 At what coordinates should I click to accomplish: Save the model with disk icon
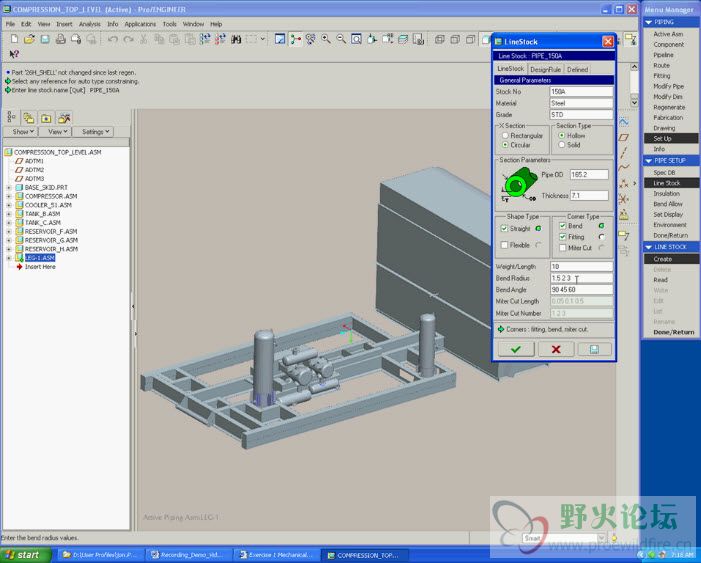45,39
